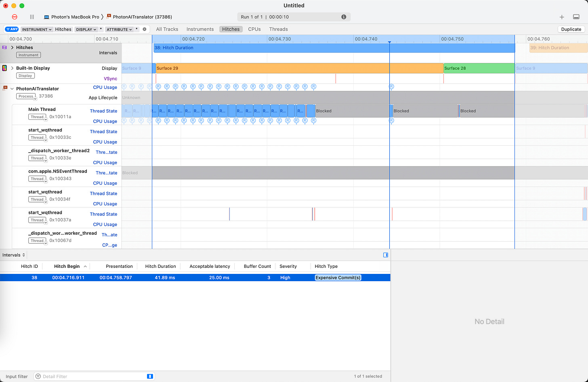Select the 39: Hitch Duration interval
Image resolution: width=588 pixels, height=382 pixels.
559,48
